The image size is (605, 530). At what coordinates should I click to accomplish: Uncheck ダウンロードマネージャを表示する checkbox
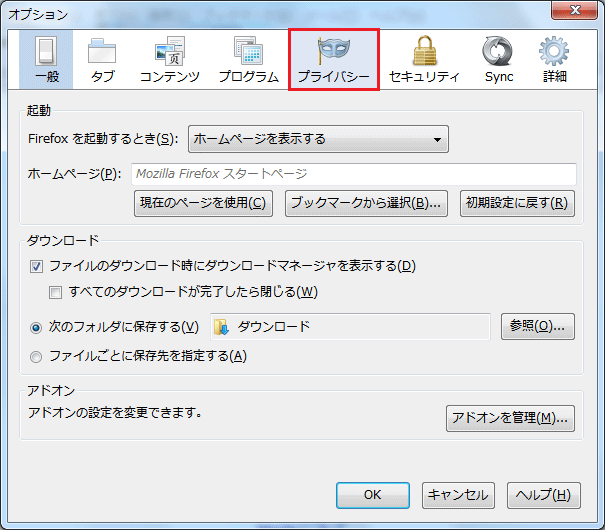pos(36,267)
